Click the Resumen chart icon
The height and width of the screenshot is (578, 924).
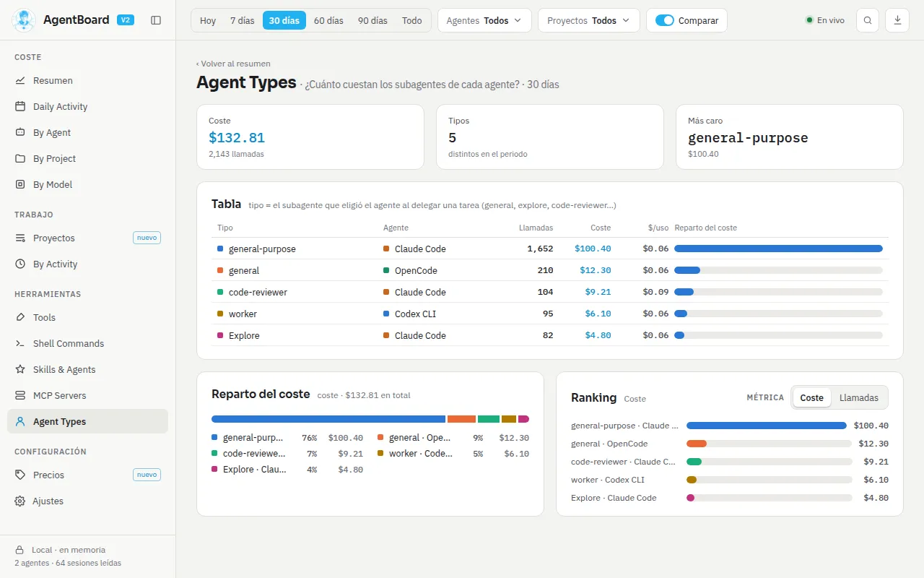pos(20,80)
